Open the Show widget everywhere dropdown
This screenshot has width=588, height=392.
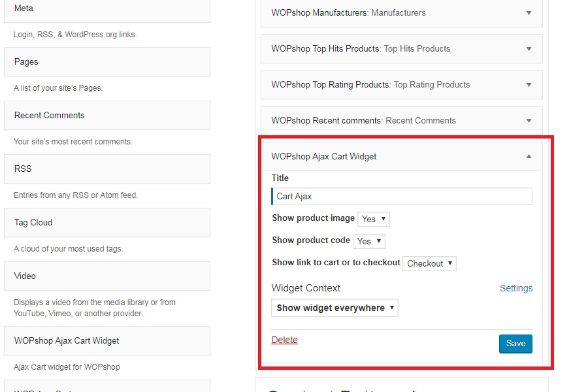point(335,308)
